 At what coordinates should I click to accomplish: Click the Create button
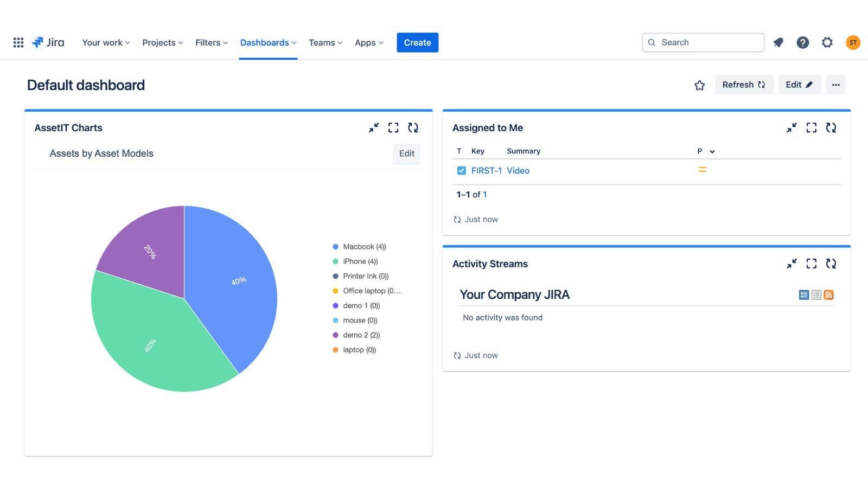point(418,42)
